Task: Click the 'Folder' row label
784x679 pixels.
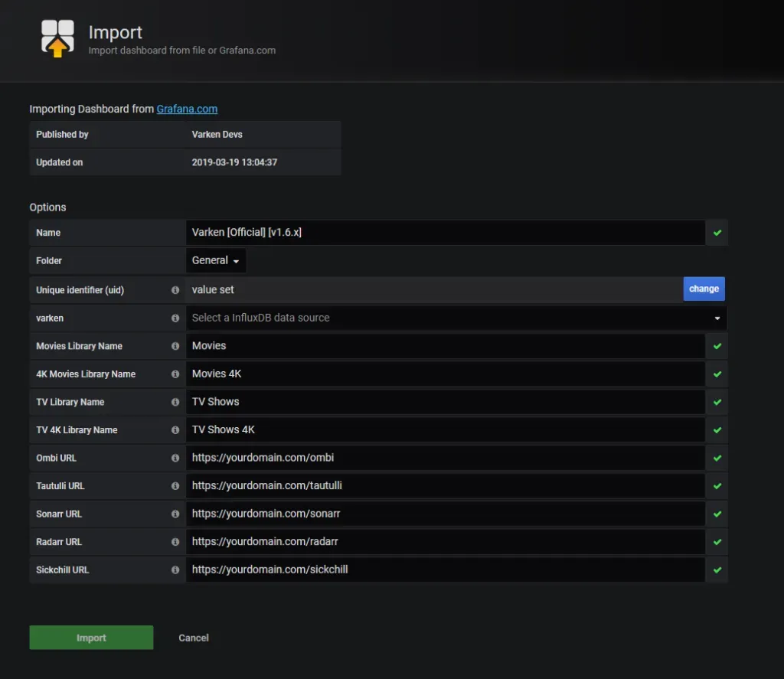Action: [49, 260]
